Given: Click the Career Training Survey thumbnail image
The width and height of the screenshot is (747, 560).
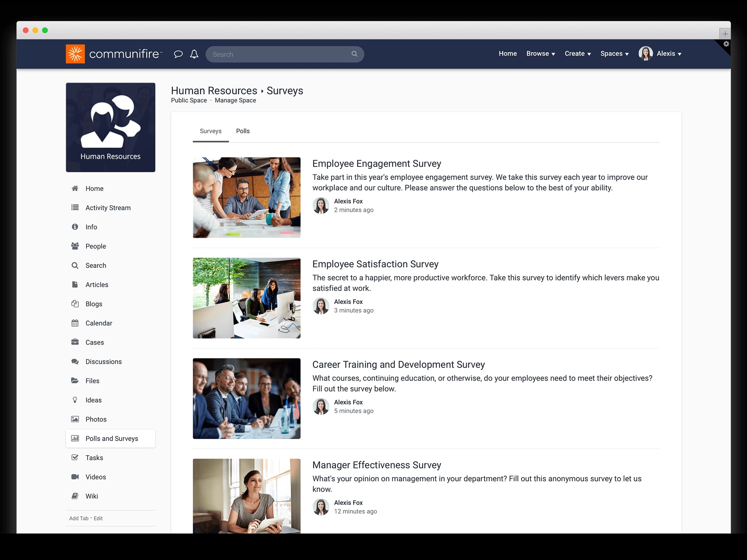Looking at the screenshot, I should tap(247, 398).
